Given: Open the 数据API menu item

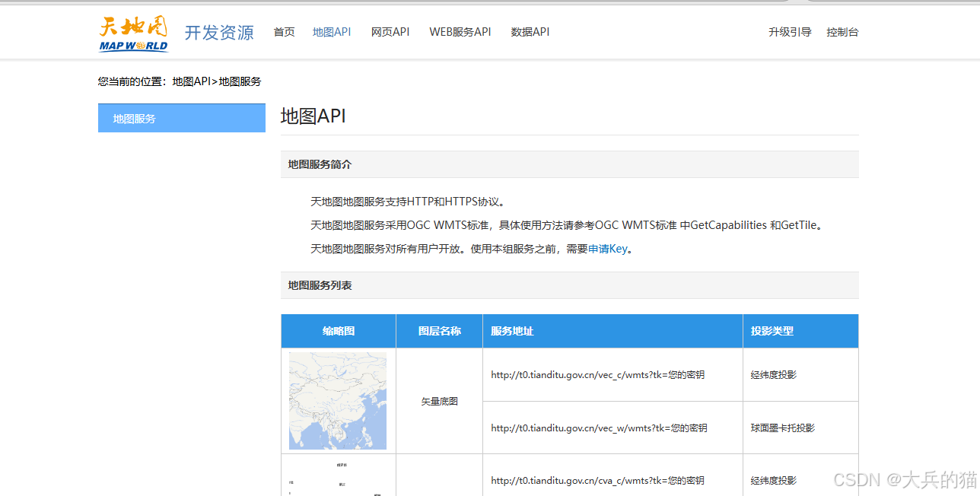Looking at the screenshot, I should coord(530,32).
